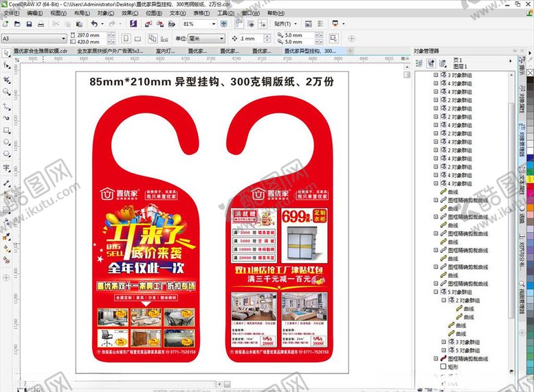Screen dimensions: 534x392
Task: Toggle Show grid button
Action: pyautogui.click(x=251, y=24)
